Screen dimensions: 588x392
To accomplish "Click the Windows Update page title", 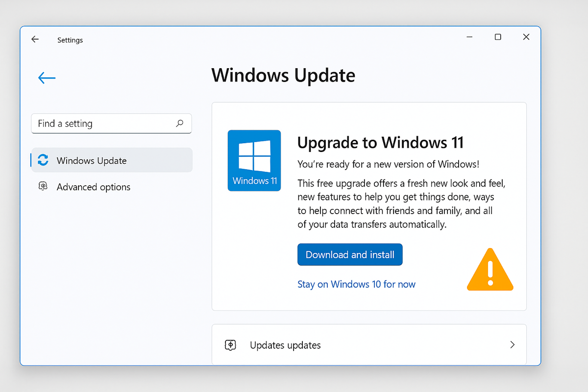I will click(x=283, y=76).
